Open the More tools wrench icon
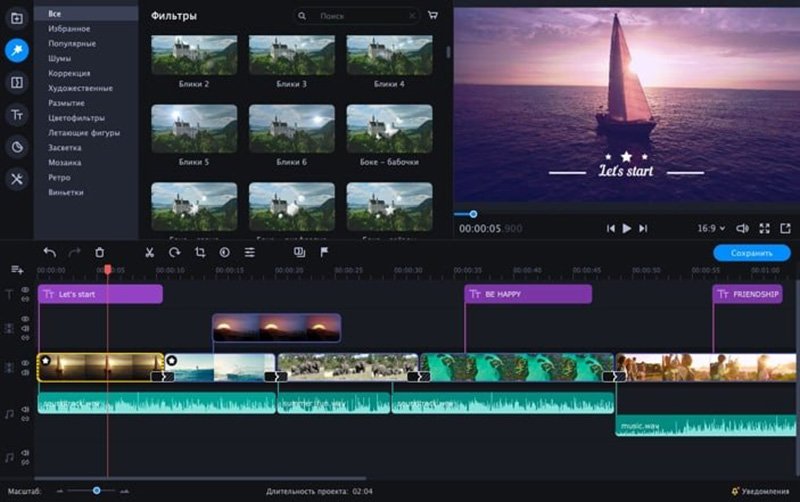 coord(16,179)
